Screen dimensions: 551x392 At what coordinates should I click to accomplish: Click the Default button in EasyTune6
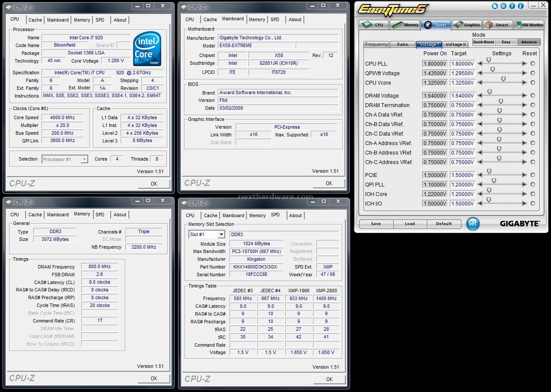pyautogui.click(x=444, y=224)
